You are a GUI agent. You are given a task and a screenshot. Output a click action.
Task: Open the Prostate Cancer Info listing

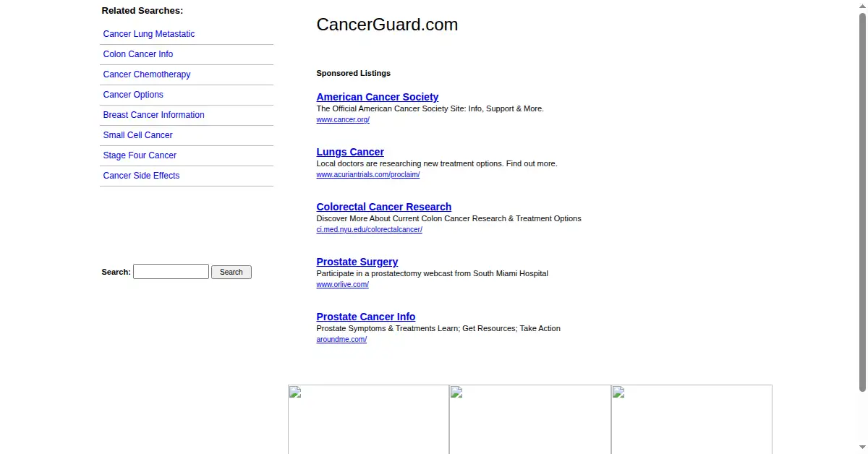point(366,317)
